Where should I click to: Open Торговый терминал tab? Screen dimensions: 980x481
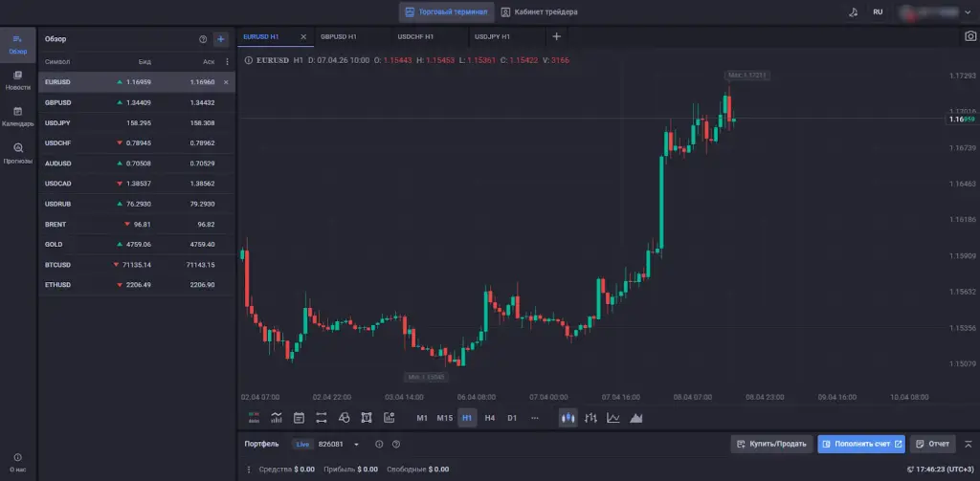447,11
